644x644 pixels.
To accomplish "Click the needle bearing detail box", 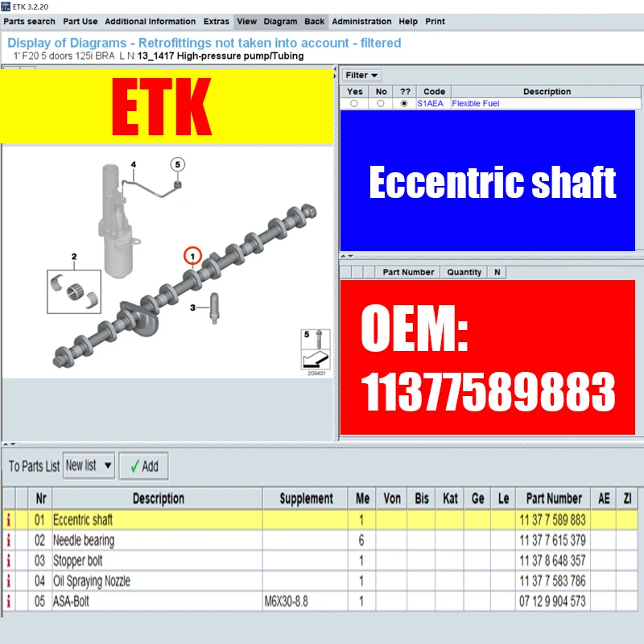I will coord(74,291).
